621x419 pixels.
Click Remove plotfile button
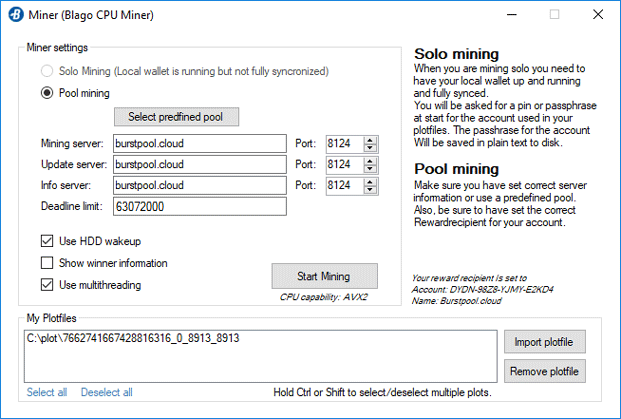[x=545, y=371]
